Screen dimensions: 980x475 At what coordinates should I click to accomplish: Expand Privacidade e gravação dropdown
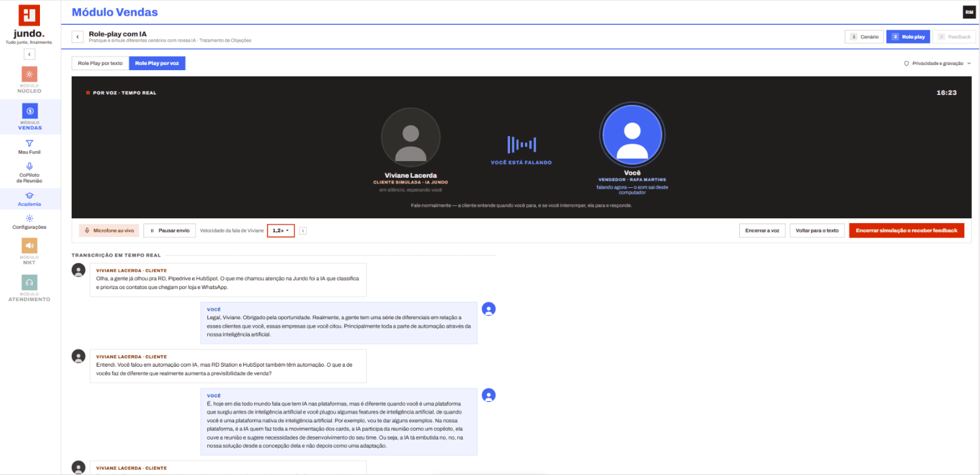tap(938, 63)
